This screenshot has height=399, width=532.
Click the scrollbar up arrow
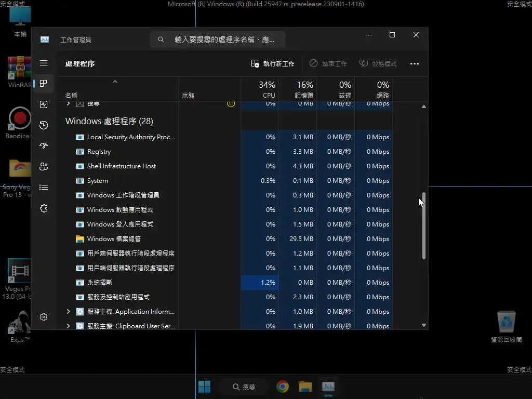pos(424,107)
